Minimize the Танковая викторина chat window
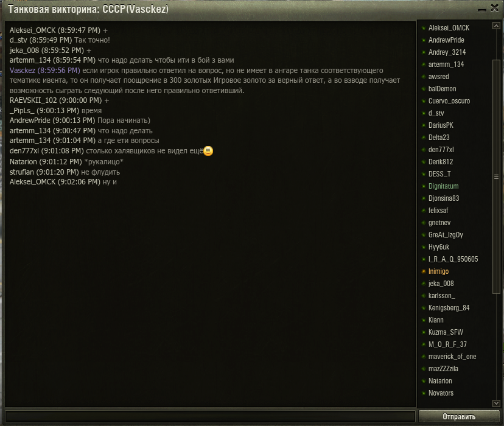Screen dimensions: 504x426 [x=482, y=10]
